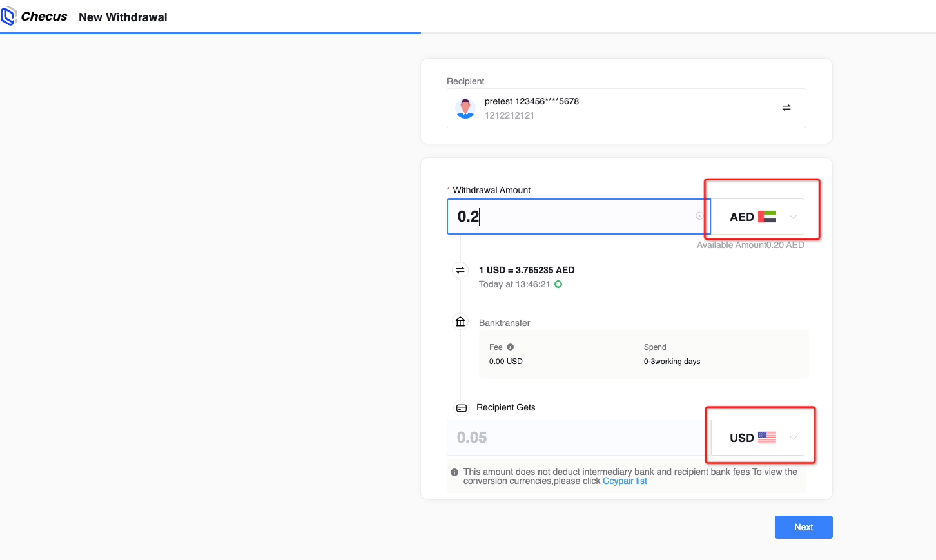Focus the Withdrawal Amount input field
This screenshot has width=936, height=560.
(x=574, y=217)
